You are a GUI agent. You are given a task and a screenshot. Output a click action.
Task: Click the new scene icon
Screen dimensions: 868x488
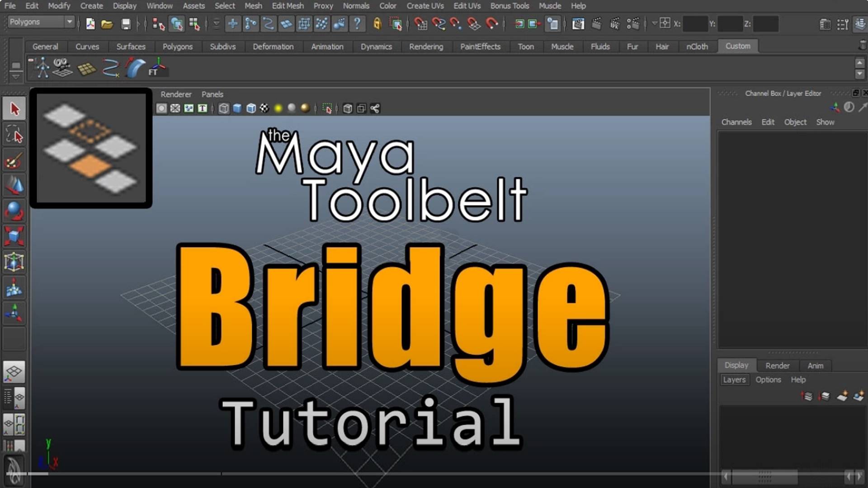[x=90, y=23]
